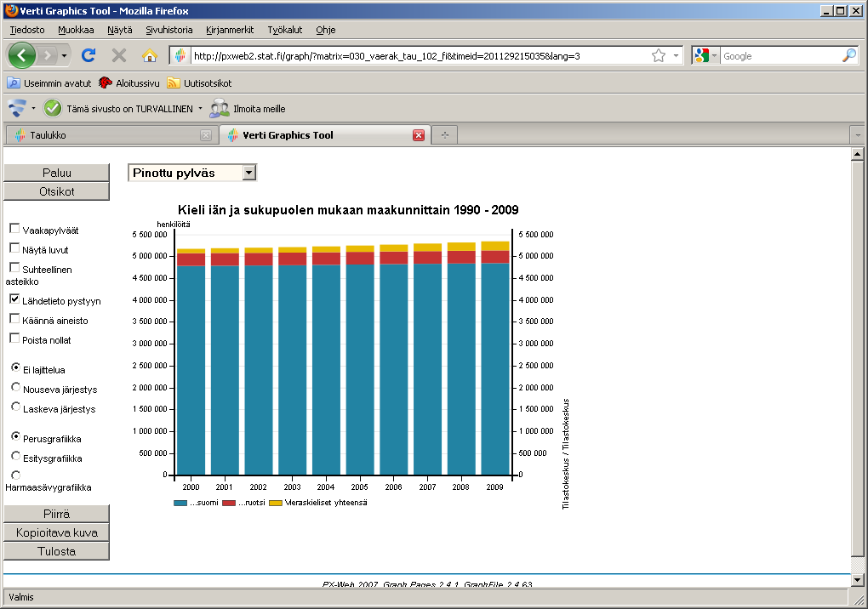Click the 2009 stacked bar in chart
The width and height of the screenshot is (868, 609).
pos(495,358)
